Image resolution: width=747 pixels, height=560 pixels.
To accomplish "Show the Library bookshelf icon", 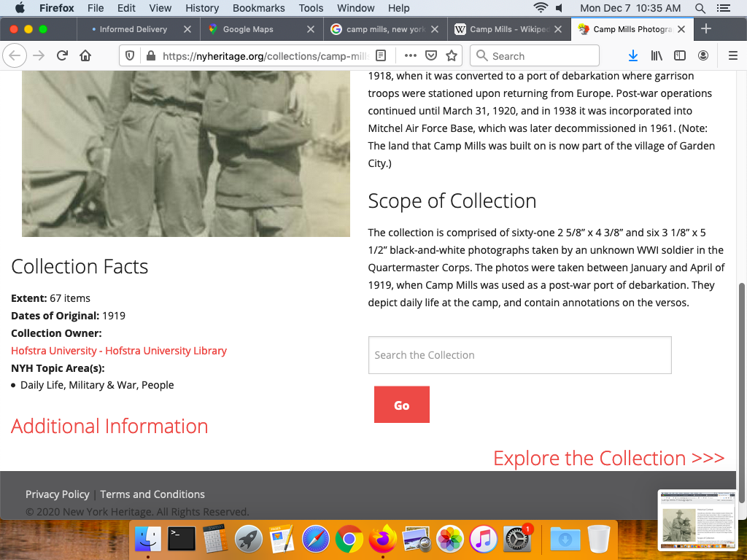I will click(x=657, y=56).
